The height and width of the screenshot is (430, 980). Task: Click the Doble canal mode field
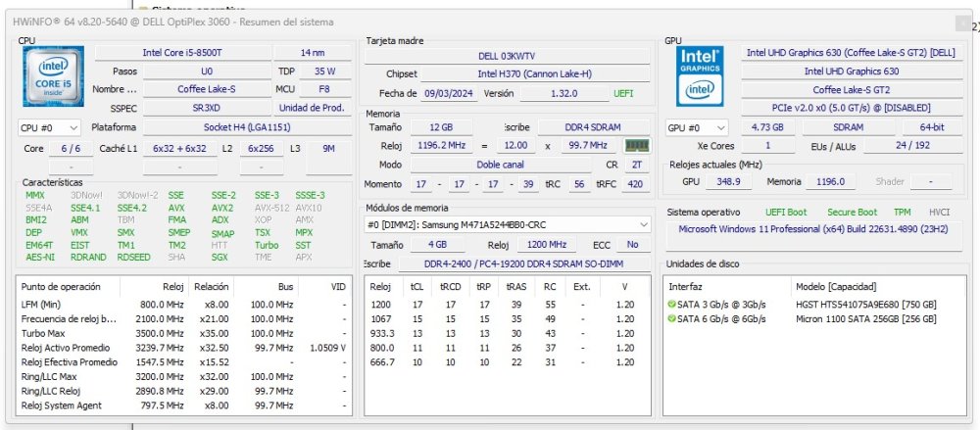tap(500, 165)
